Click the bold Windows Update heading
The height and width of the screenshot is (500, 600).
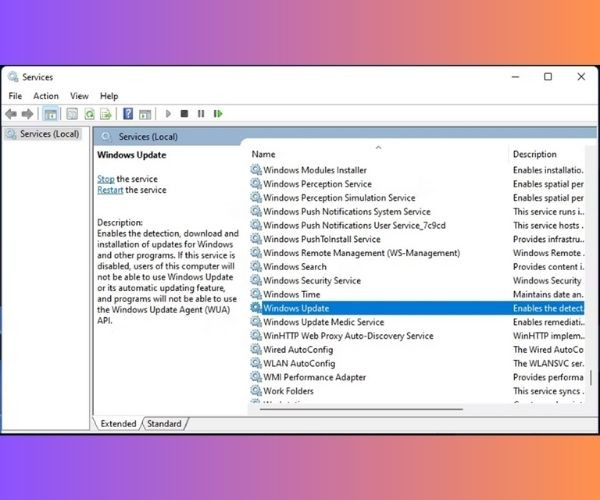point(132,155)
